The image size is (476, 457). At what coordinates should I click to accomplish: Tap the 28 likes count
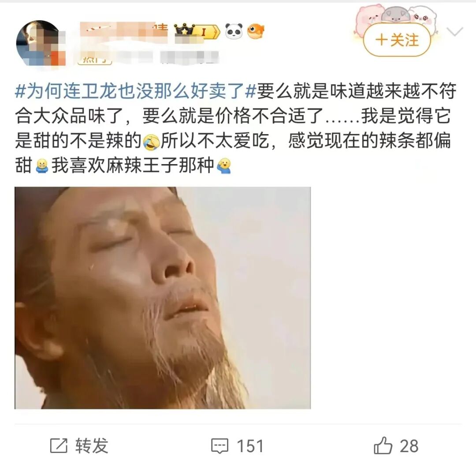[409, 446]
